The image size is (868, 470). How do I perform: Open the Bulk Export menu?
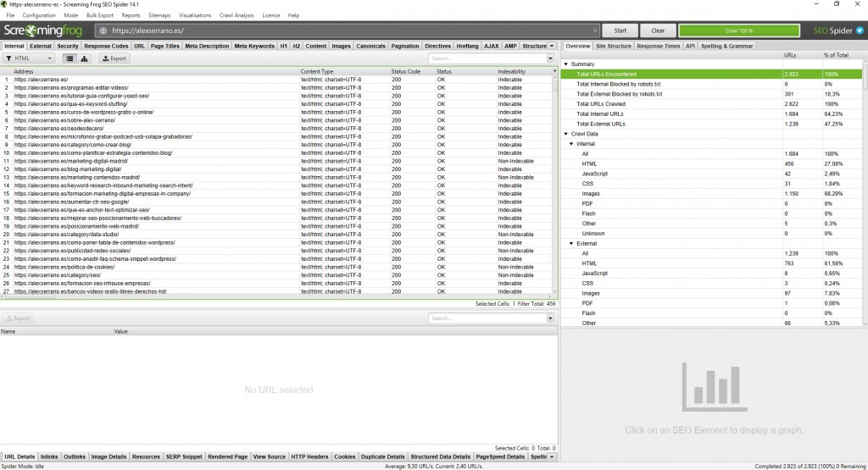point(100,15)
